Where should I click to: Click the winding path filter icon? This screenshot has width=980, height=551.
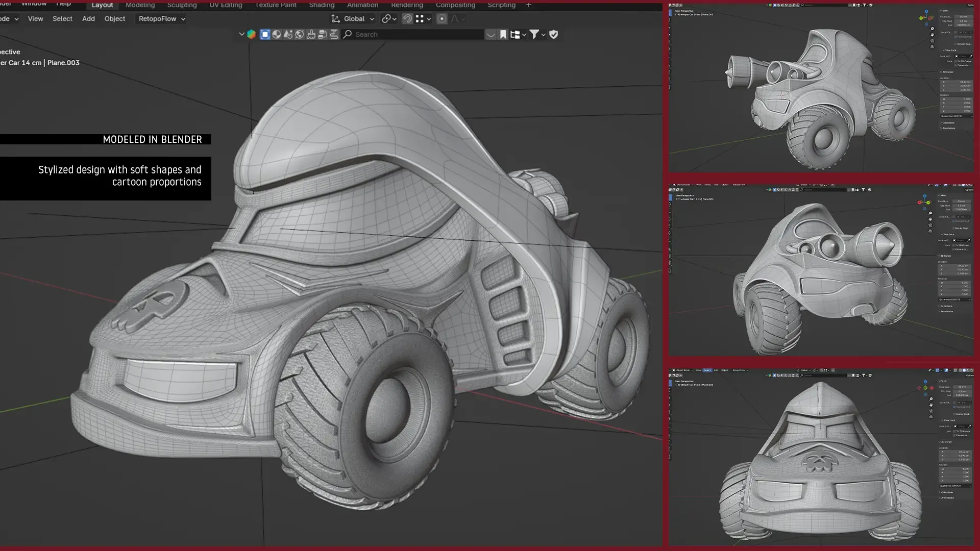coord(334,34)
